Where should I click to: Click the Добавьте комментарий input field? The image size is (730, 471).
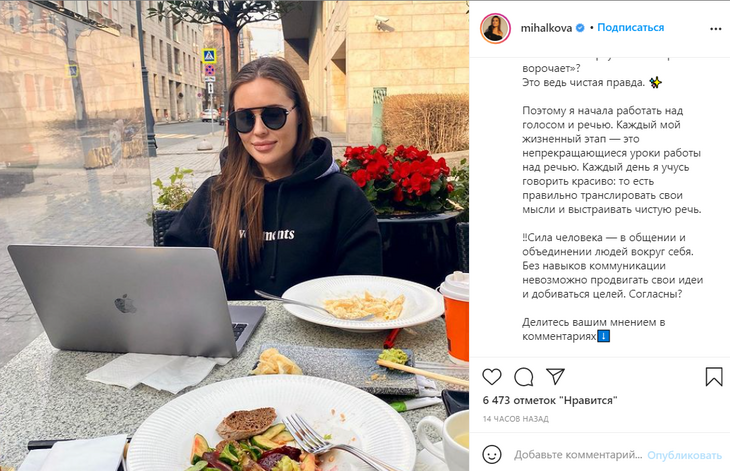pos(578,455)
